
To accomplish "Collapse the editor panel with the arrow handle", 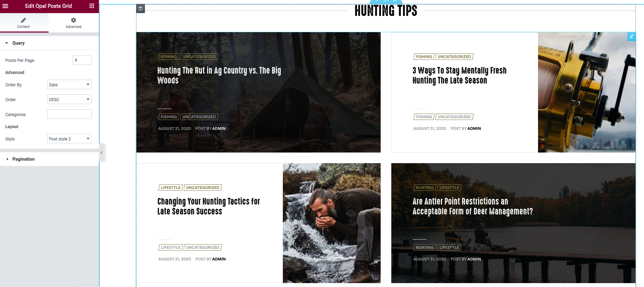I will point(102,153).
